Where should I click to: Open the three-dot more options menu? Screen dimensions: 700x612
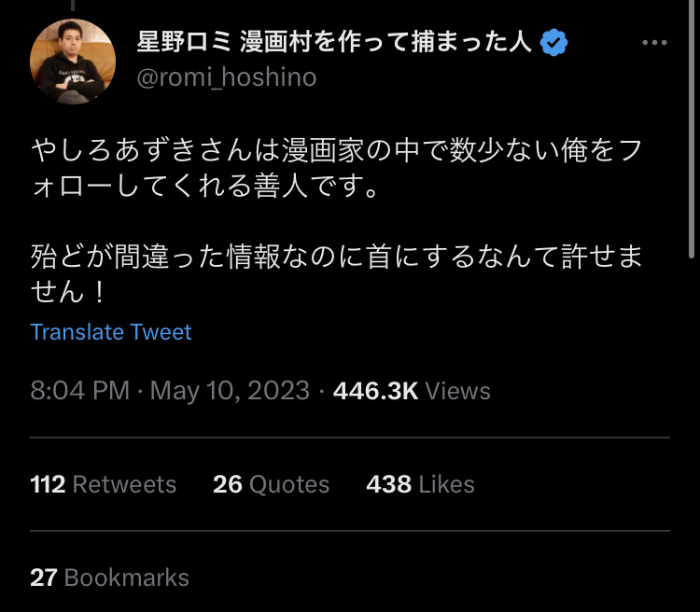click(x=654, y=43)
